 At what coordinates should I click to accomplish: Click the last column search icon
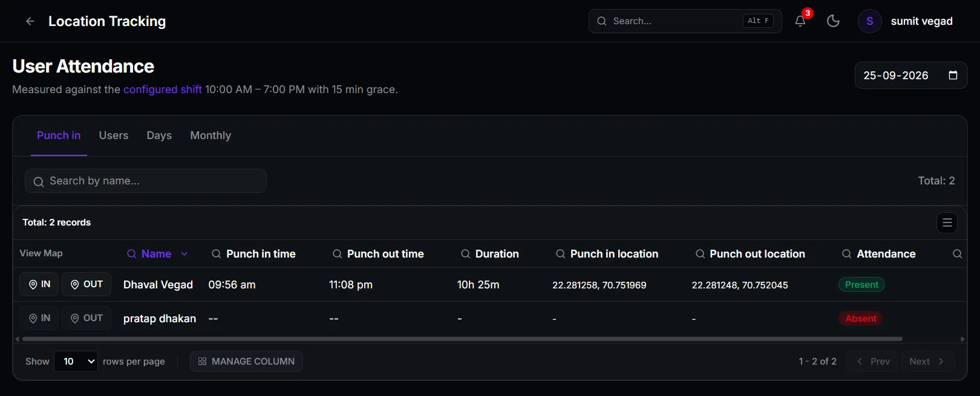tap(957, 254)
